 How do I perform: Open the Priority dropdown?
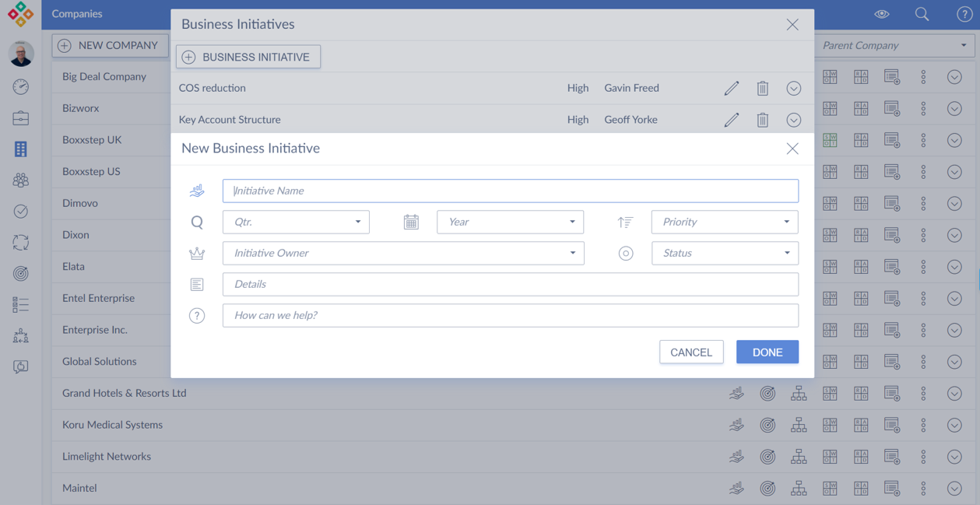click(724, 222)
